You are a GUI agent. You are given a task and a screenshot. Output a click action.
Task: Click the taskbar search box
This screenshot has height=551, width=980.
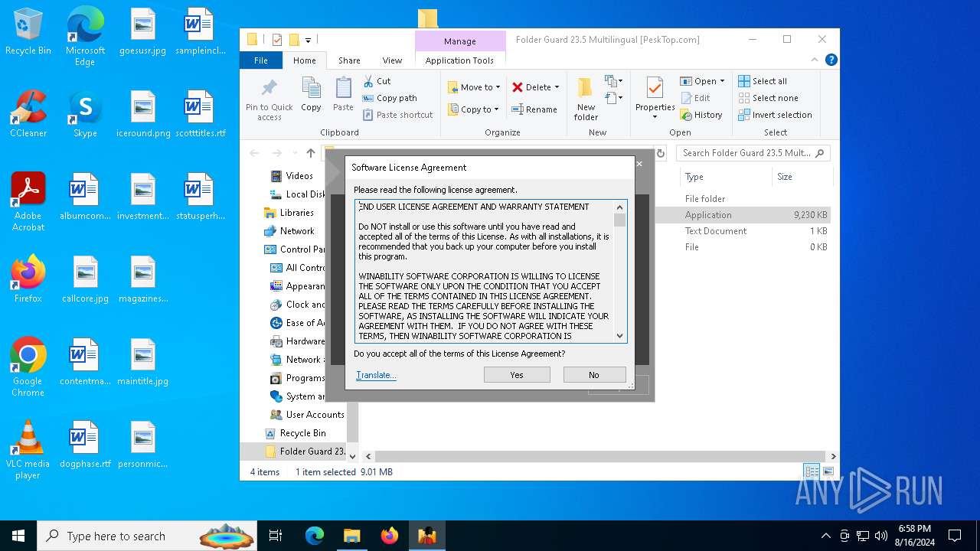pos(147,536)
